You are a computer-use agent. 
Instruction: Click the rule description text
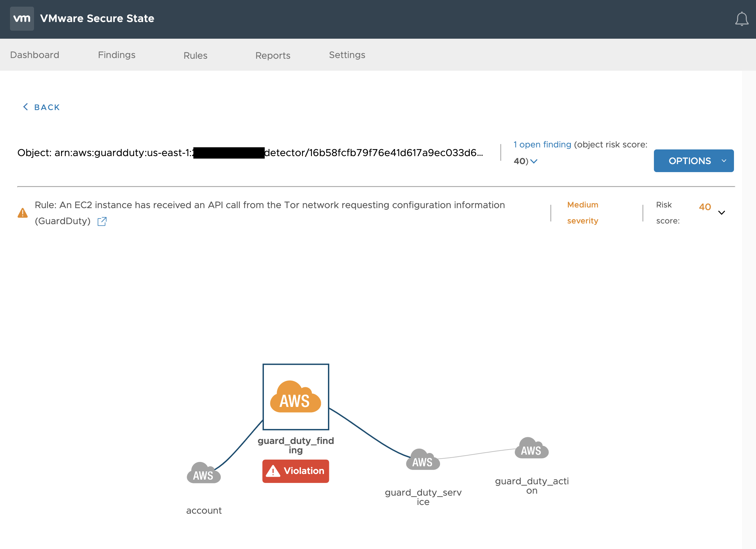[x=270, y=213]
